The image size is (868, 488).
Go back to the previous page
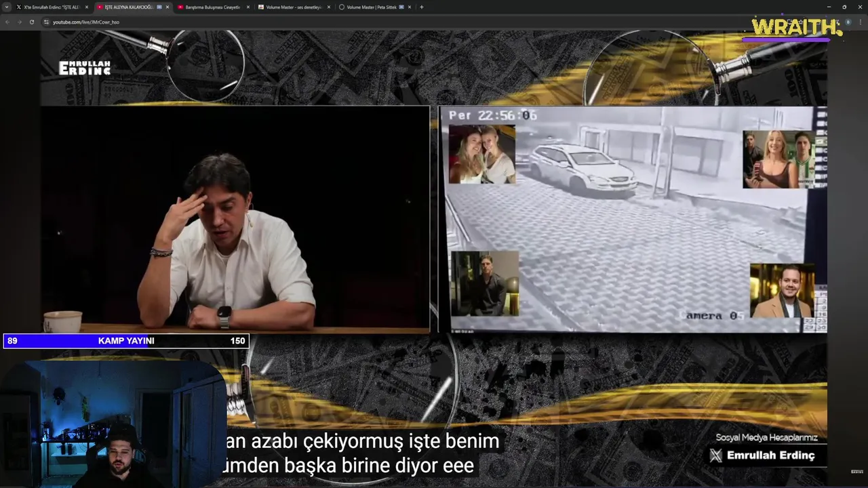tap(7, 22)
